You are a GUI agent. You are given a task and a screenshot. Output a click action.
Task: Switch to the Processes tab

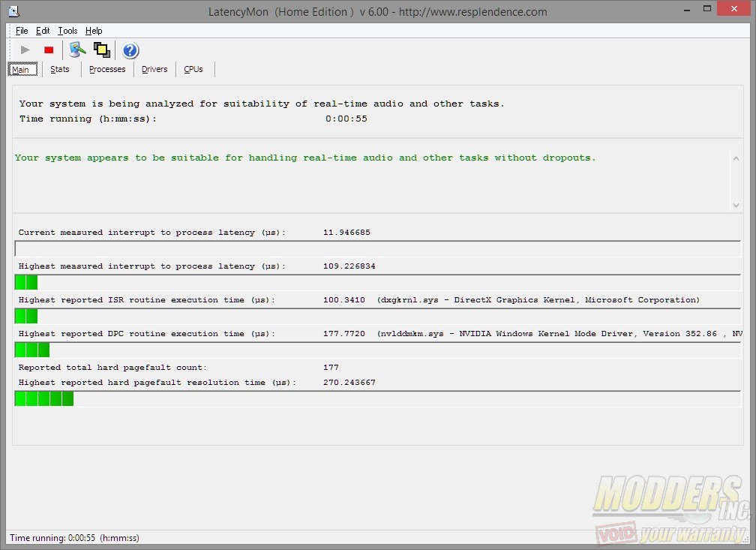tap(107, 69)
